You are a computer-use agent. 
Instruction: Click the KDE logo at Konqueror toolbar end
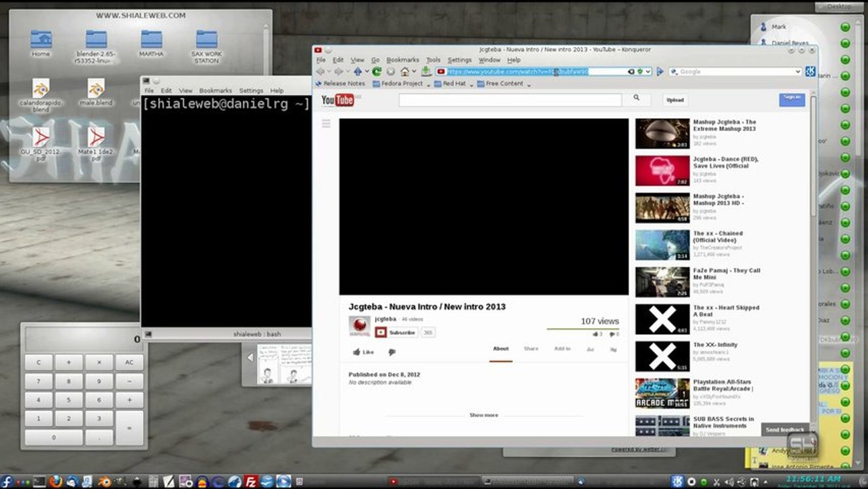(810, 71)
